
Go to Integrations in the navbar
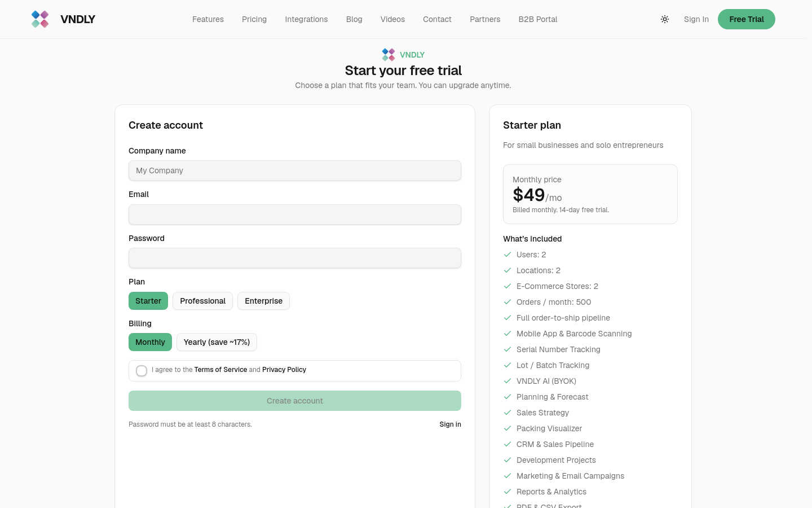[x=306, y=19]
